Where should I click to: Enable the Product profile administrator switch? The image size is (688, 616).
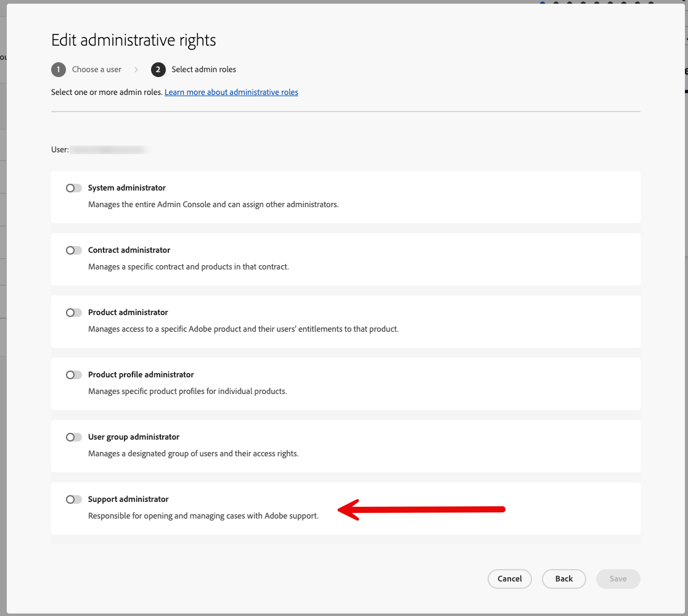tap(73, 375)
